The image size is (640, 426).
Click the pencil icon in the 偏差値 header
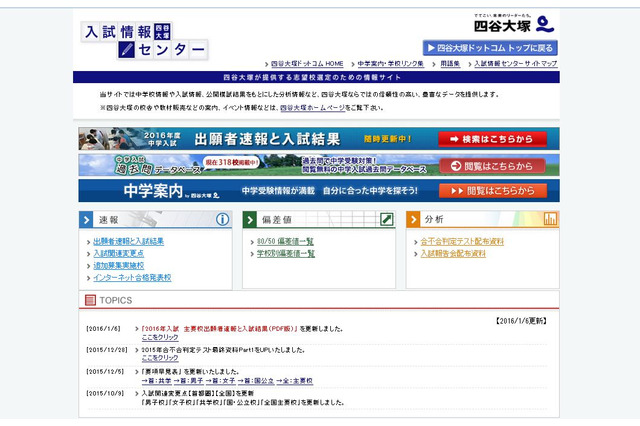[x=386, y=220]
